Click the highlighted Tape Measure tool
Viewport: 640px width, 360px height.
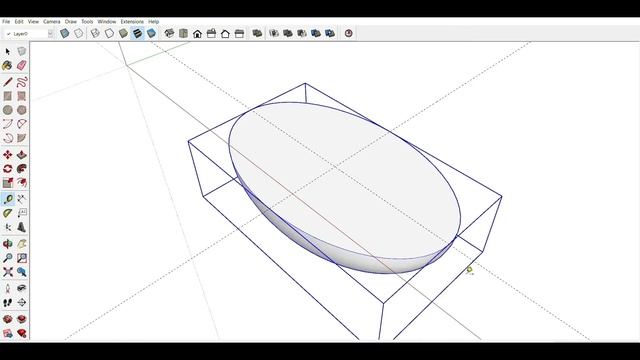coord(8,199)
